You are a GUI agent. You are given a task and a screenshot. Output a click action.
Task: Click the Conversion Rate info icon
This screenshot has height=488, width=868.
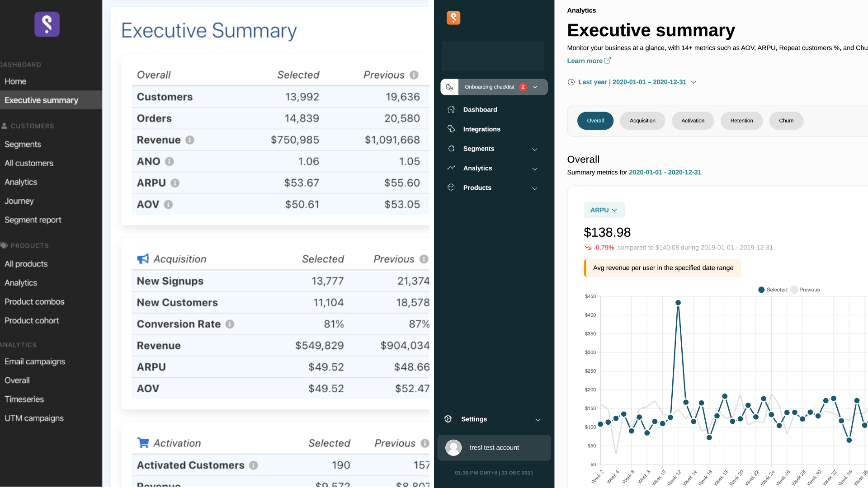(x=230, y=324)
